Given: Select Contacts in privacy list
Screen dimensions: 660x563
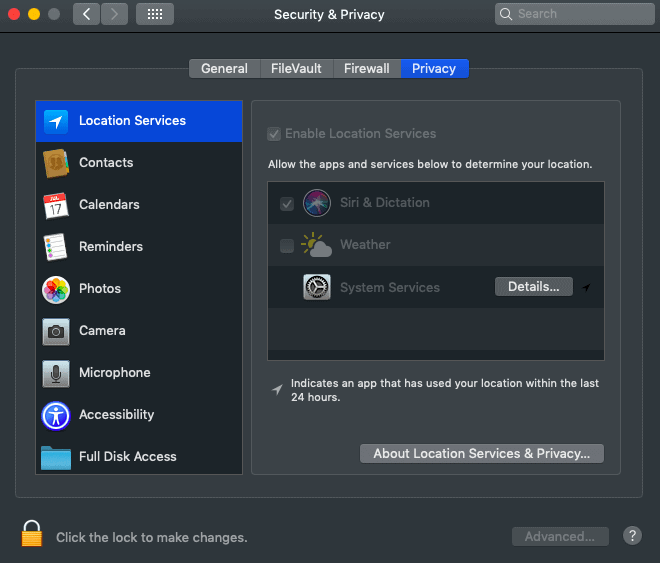Looking at the screenshot, I should 139,163.
